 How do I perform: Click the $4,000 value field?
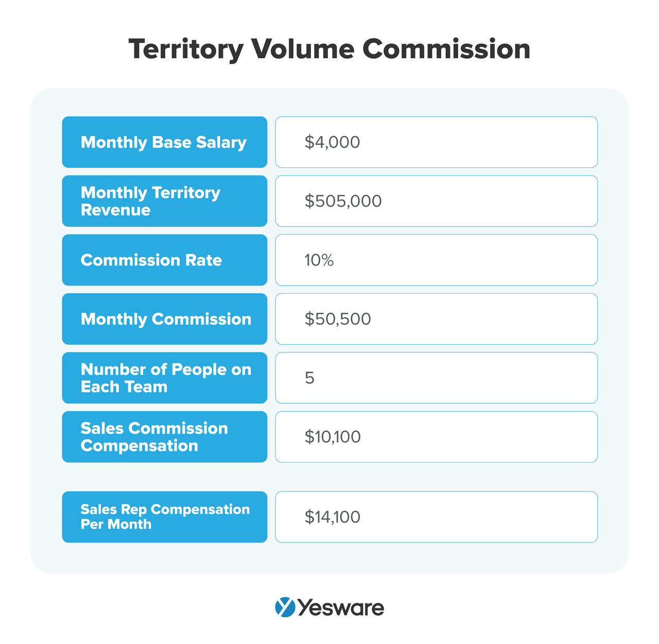(436, 142)
